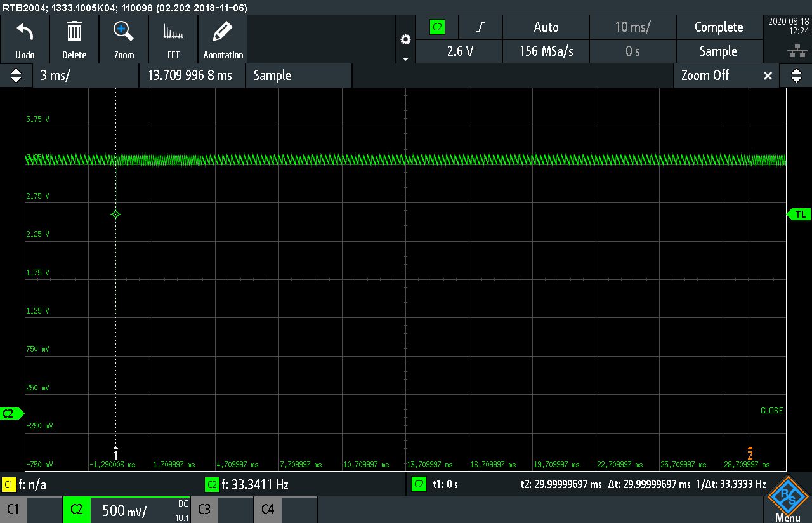Open the FFT spectrum tool
Screen dimensions: 812x523
[x=173, y=39]
